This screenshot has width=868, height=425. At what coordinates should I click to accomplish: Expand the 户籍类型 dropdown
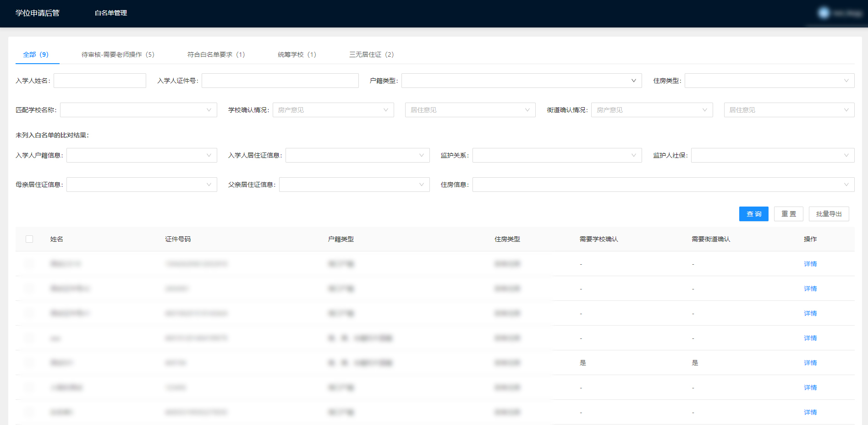pyautogui.click(x=521, y=81)
